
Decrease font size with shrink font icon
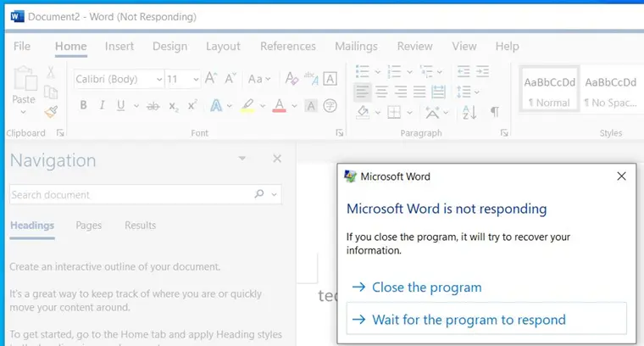(230, 78)
